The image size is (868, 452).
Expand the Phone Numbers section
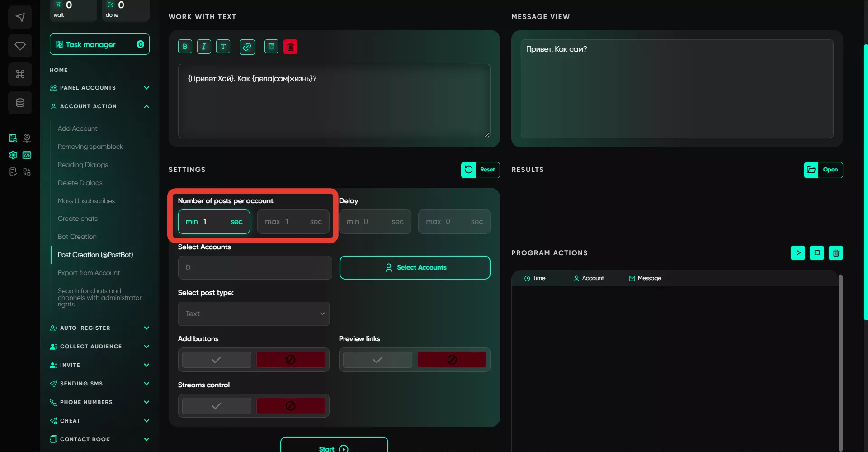tap(99, 402)
